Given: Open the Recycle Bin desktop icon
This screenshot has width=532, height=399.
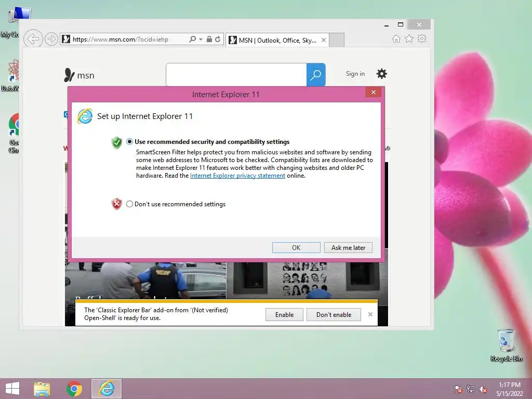Looking at the screenshot, I should coord(506,345).
